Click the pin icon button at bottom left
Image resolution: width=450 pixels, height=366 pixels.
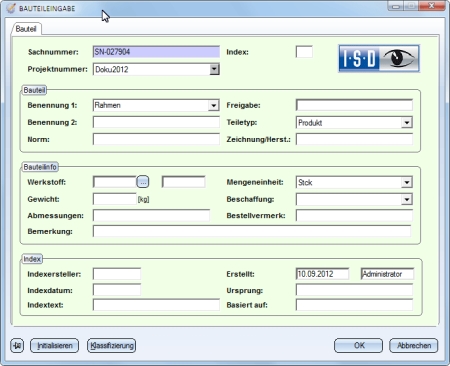(x=17, y=345)
